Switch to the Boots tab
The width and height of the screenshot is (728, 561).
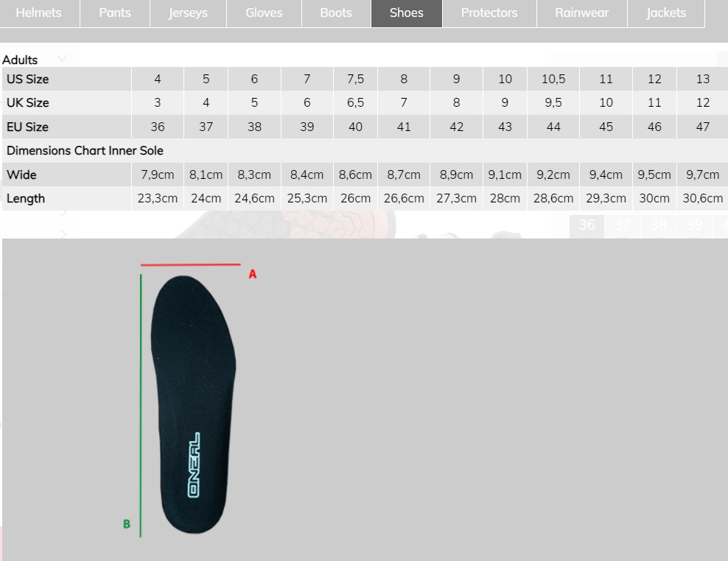point(336,13)
